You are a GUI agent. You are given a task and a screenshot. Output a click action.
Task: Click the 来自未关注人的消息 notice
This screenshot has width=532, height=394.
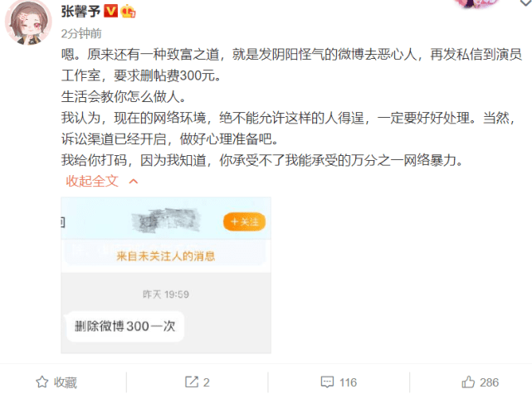[x=165, y=256]
